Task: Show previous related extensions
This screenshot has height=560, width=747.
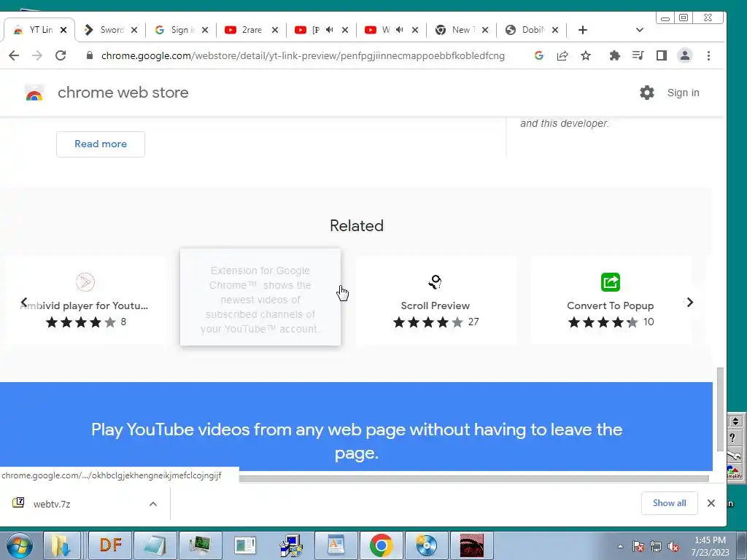Action: click(x=24, y=303)
